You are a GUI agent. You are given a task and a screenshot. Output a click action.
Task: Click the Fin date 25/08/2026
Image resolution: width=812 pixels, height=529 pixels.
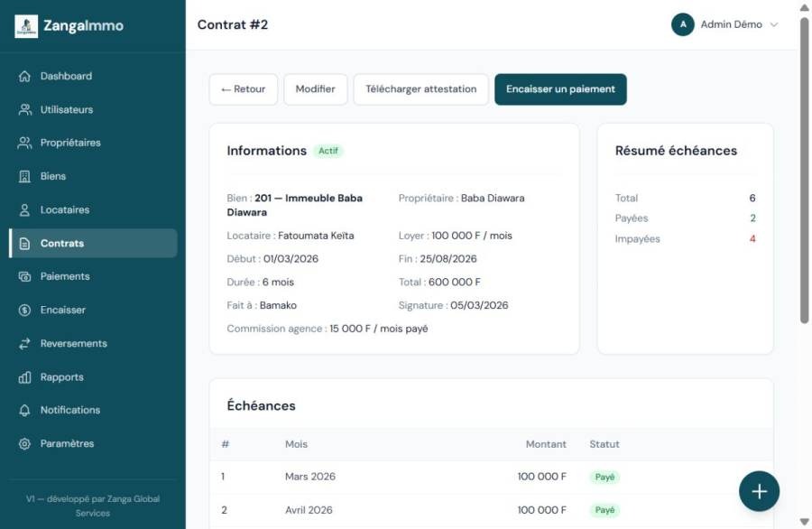click(448, 259)
